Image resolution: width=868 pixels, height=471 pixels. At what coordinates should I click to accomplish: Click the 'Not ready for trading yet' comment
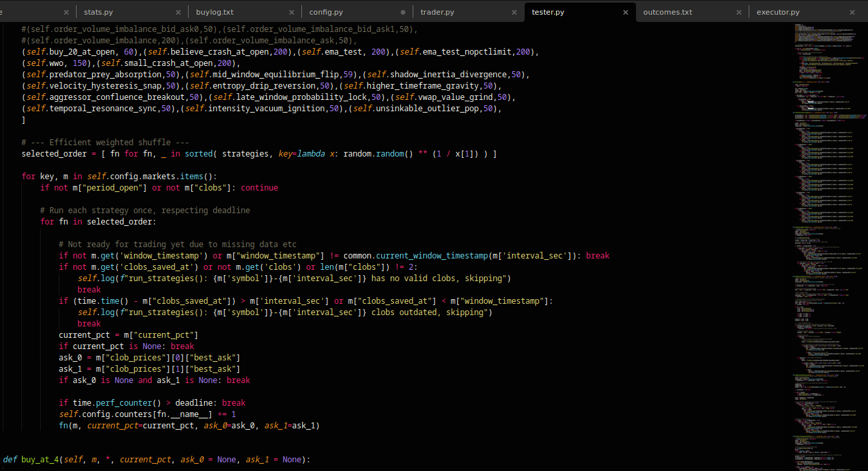pos(177,244)
